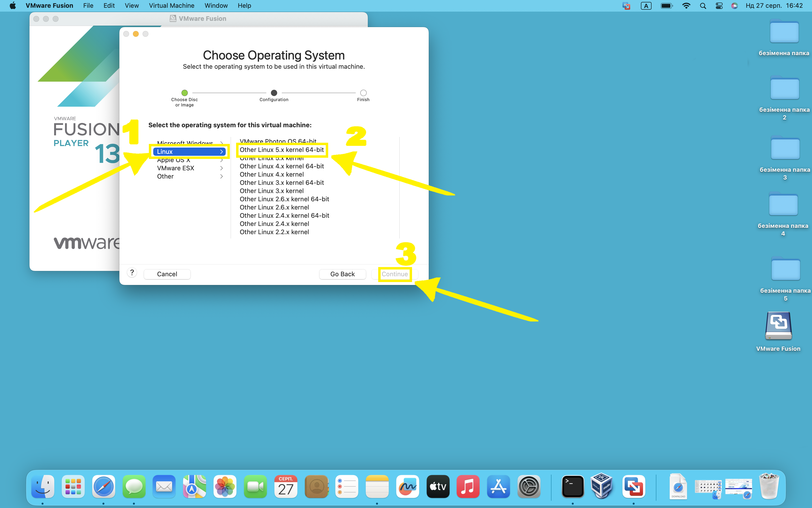812x508 pixels.
Task: Open the View menu
Action: click(132, 6)
